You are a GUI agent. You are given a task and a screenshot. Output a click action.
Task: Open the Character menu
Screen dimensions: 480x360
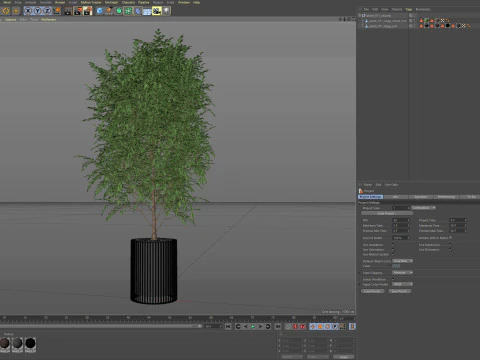[x=128, y=2]
